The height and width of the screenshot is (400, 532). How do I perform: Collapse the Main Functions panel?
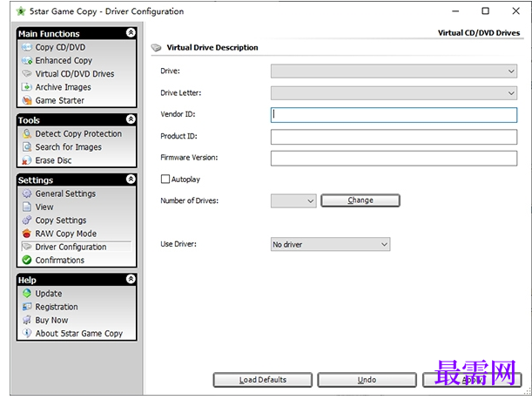(x=131, y=32)
